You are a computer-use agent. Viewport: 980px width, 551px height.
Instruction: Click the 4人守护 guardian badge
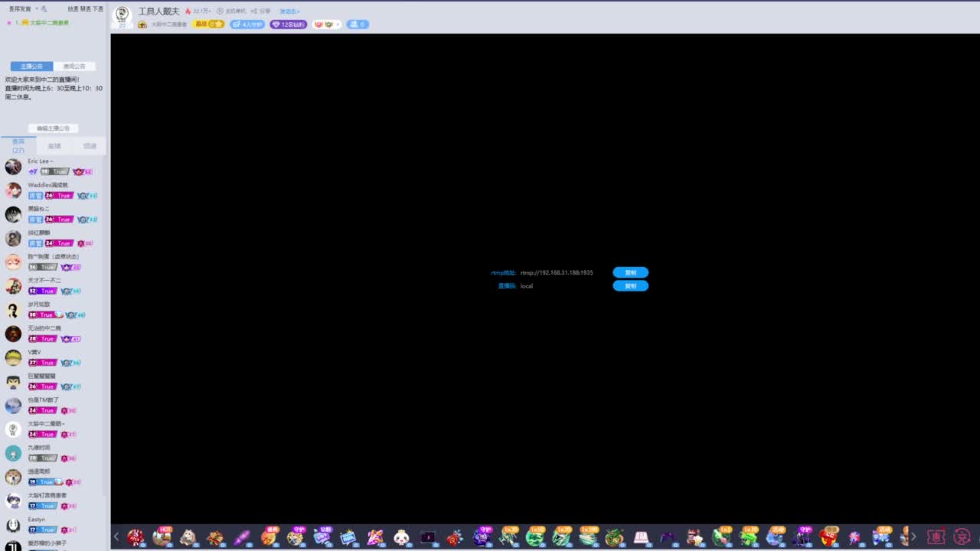[247, 24]
